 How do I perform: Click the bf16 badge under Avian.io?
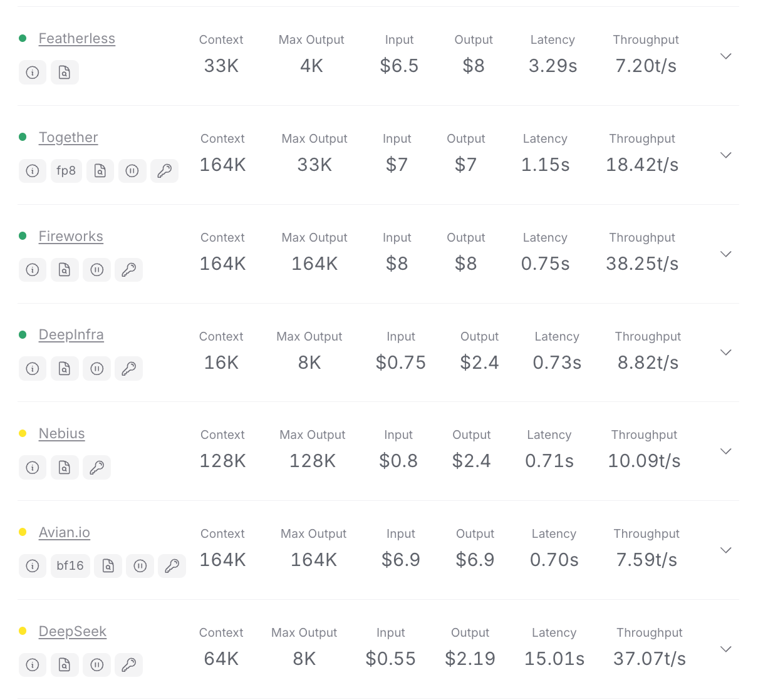(70, 566)
